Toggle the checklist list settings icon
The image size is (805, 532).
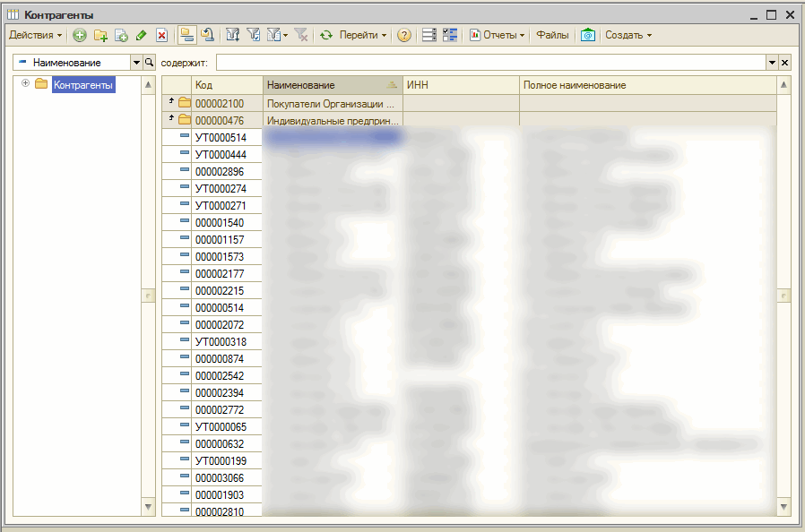click(450, 36)
